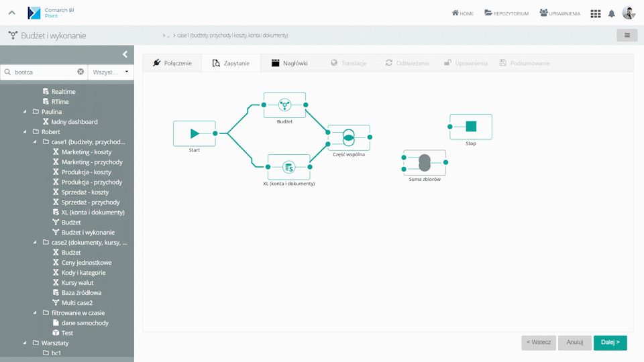Select the XL (konta i dokumenty) node
This screenshot has width=644, height=362.
pyautogui.click(x=288, y=167)
